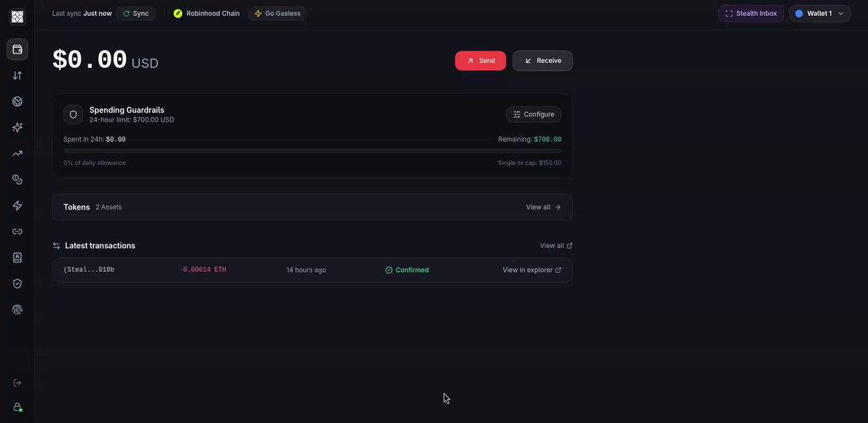Viewport: 868px width, 423px height.
Task: Click the "0% of daily allowance" text
Action: pos(95,163)
